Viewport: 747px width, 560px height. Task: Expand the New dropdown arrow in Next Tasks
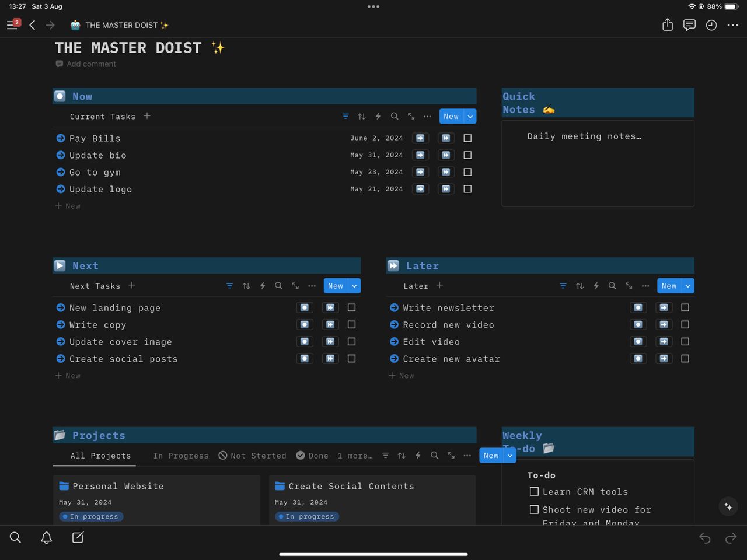coord(354,286)
